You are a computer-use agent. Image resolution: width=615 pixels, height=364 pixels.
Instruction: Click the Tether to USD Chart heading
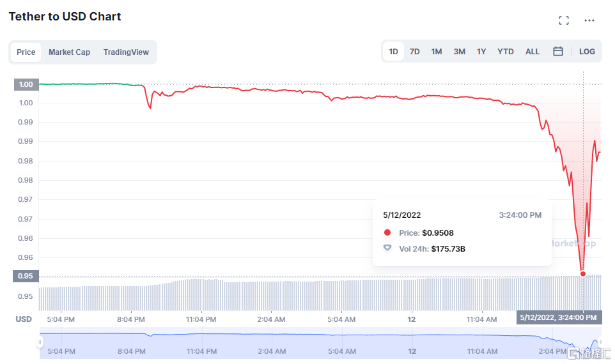[x=65, y=17]
